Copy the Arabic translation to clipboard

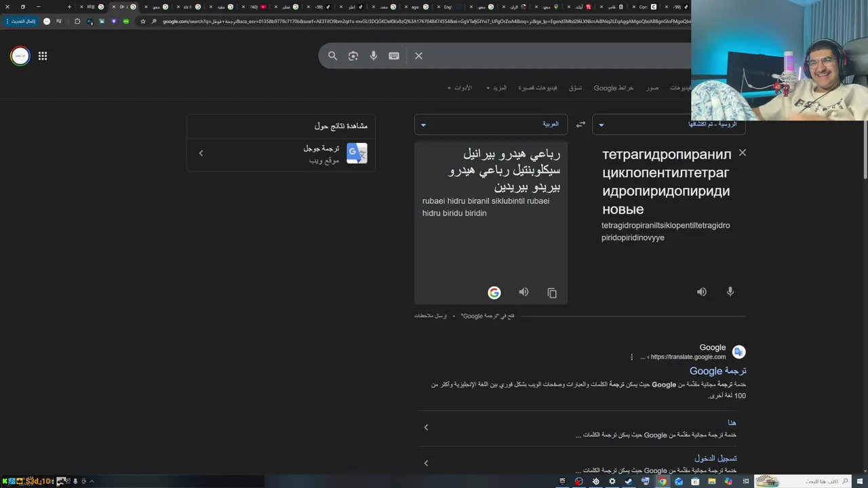click(x=552, y=293)
